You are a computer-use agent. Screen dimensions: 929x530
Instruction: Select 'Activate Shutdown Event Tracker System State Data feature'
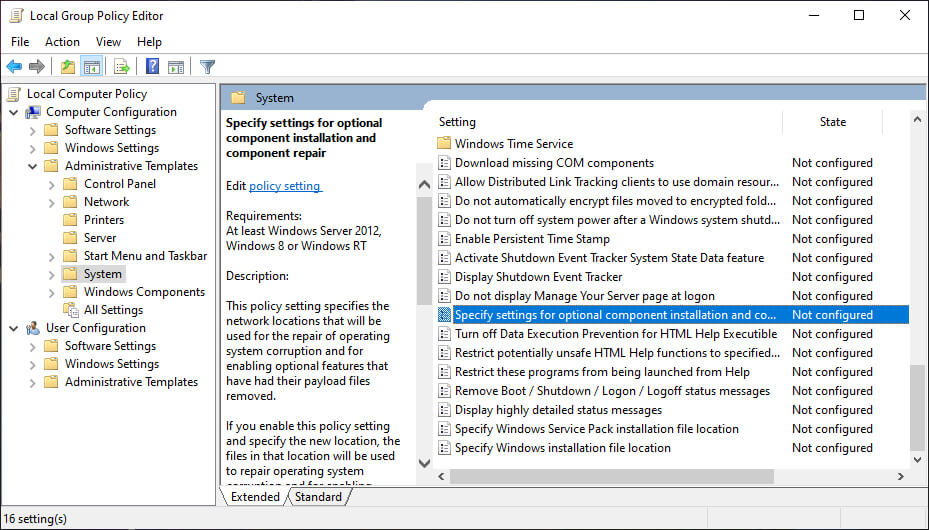609,258
